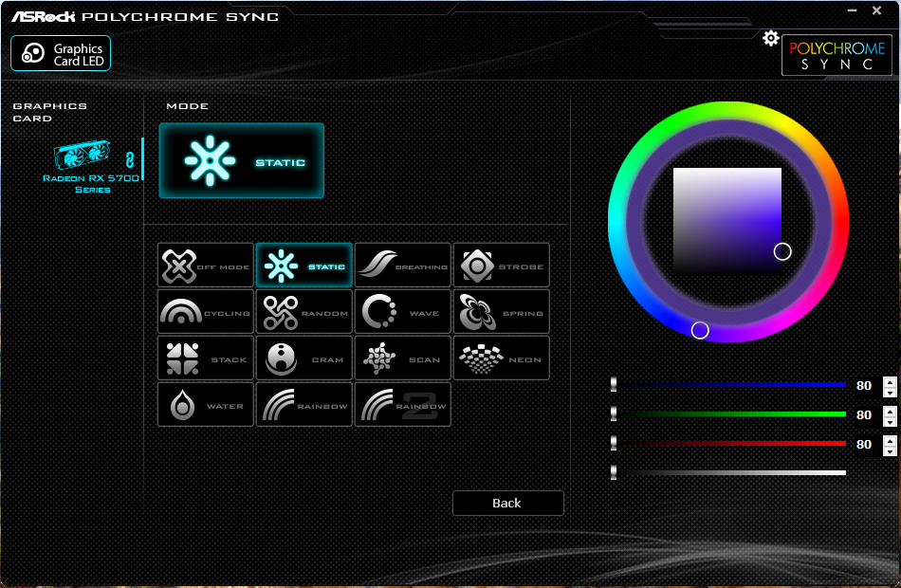Select the Static mode tile in grid
Image resolution: width=901 pixels, height=588 pixels.
pos(304,265)
